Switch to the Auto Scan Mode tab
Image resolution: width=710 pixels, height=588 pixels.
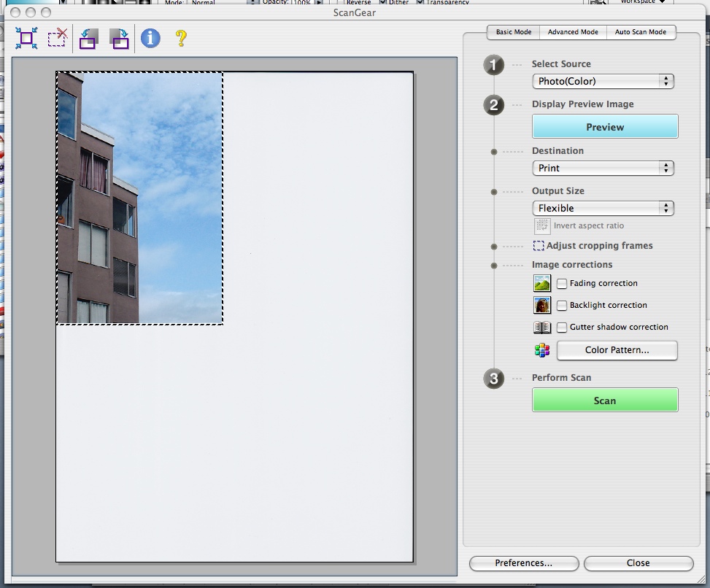640,32
